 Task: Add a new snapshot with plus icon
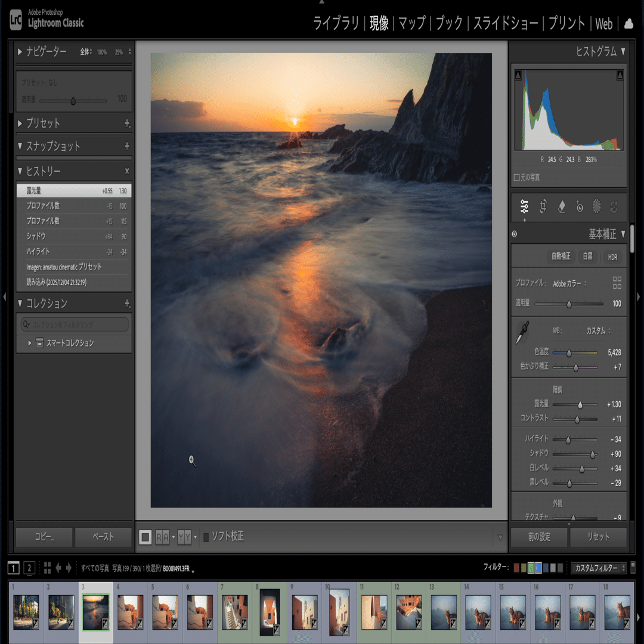tap(127, 146)
